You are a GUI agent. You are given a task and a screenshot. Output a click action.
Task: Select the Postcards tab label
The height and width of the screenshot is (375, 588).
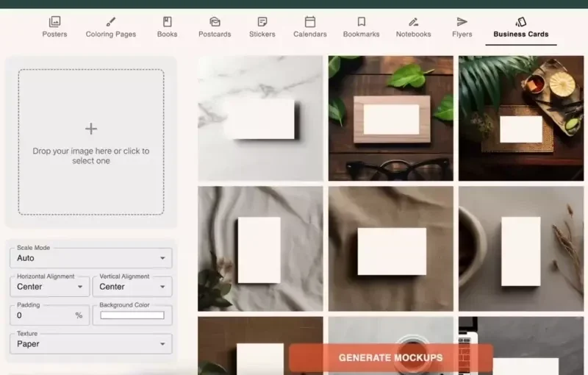215,34
